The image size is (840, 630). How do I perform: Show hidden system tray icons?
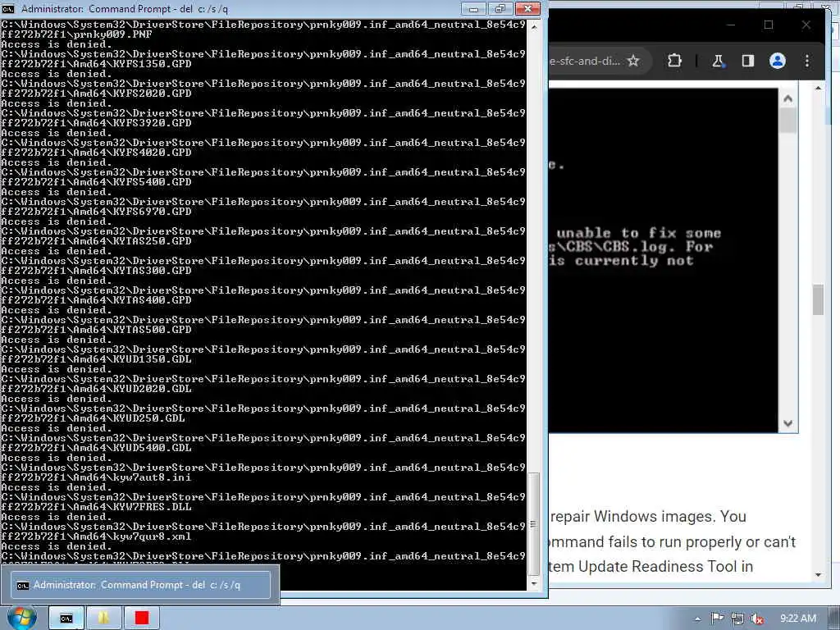click(697, 619)
